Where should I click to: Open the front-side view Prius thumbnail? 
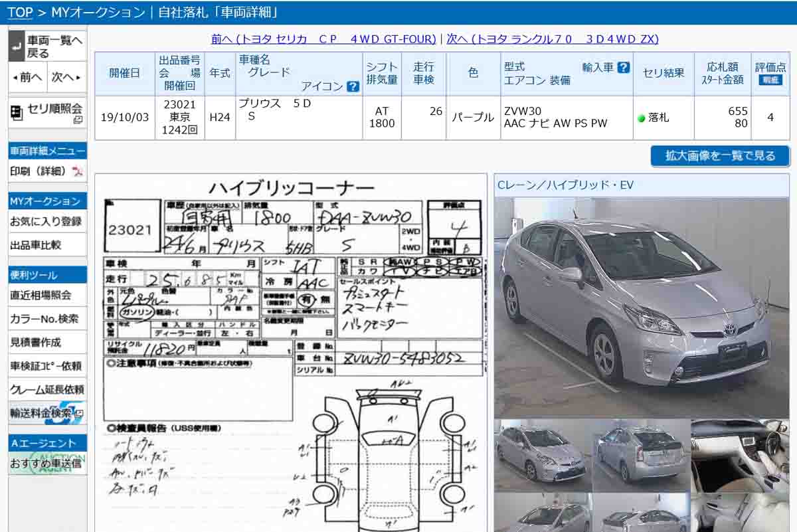(x=542, y=455)
